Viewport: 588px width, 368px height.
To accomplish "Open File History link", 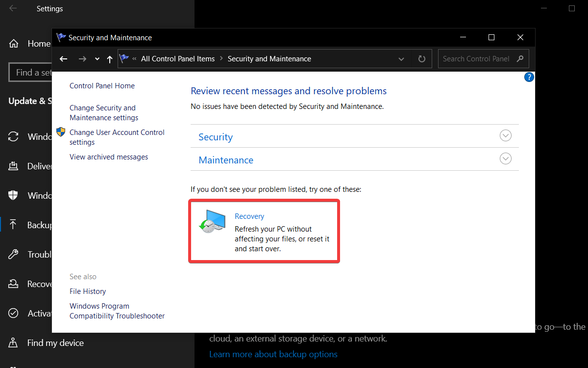I will [88, 291].
